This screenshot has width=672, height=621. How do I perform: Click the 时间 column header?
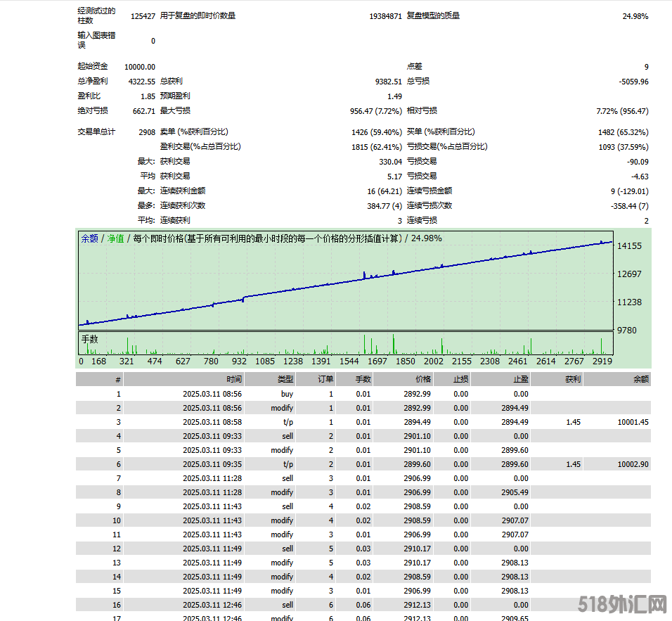[x=234, y=379]
